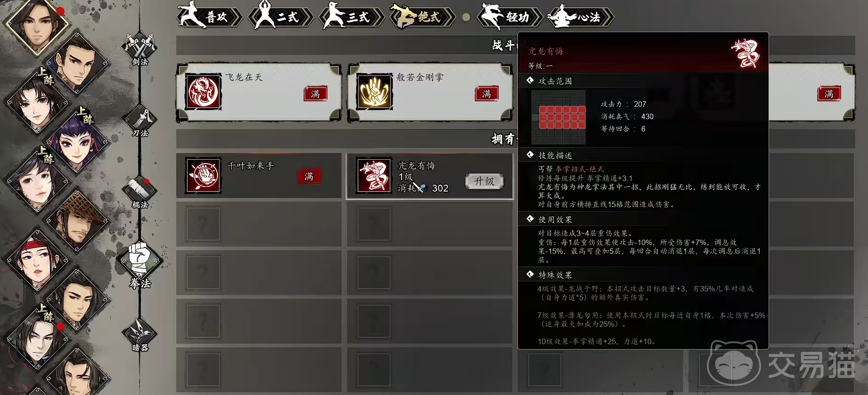Switch to the 三式 tab
This screenshot has width=868, height=395.
tap(351, 16)
